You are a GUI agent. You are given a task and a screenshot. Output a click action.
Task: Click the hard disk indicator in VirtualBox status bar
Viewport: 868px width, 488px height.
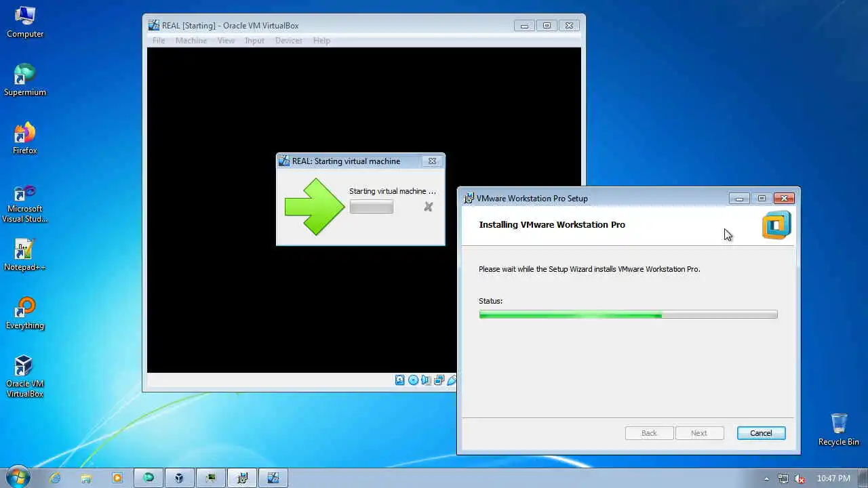400,380
